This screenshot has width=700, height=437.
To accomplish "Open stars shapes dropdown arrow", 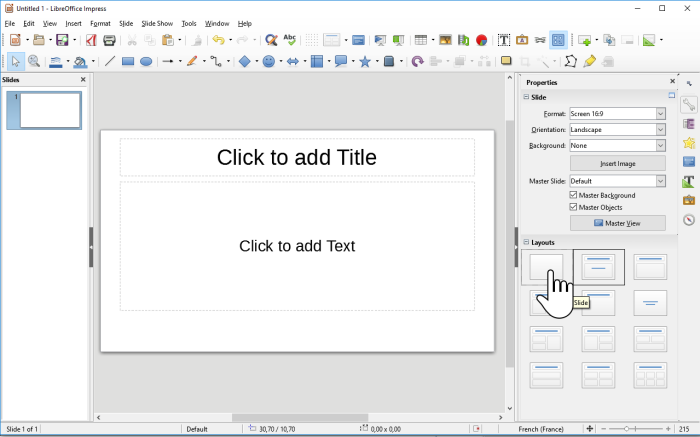I will point(377,62).
